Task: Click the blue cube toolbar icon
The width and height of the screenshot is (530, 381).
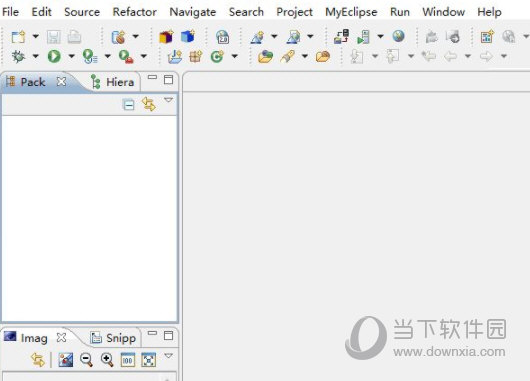Action: [x=188, y=37]
